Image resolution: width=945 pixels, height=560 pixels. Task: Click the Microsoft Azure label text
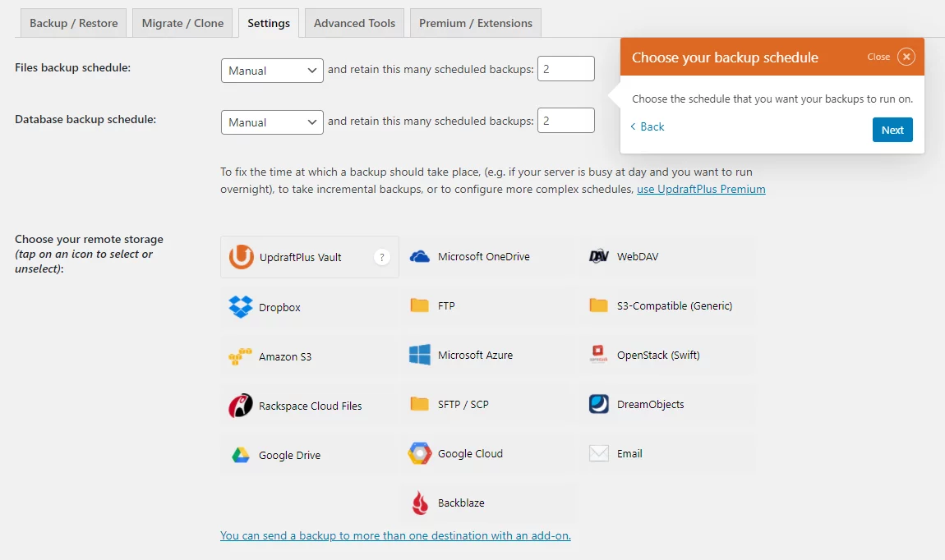(476, 355)
